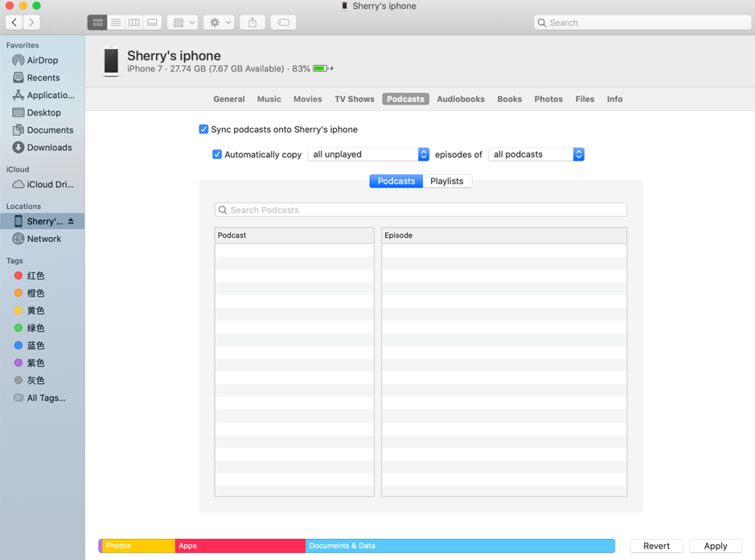Click the Share toolbar icon

(252, 22)
